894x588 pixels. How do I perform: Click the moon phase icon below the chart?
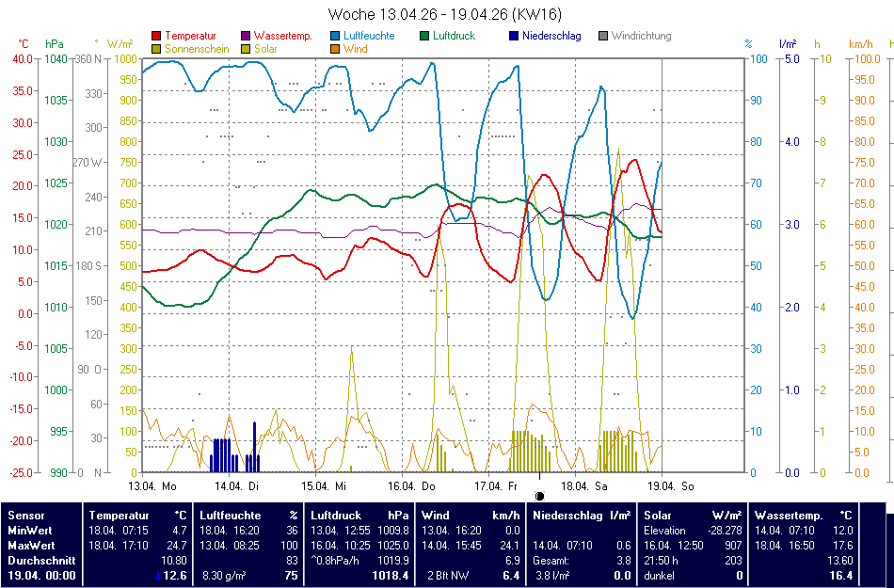[540, 496]
